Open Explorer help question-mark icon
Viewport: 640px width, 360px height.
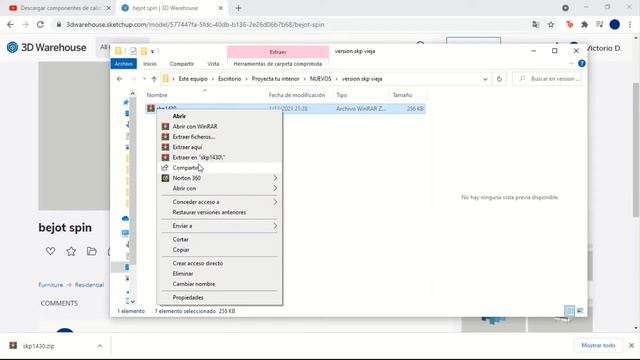(582, 63)
